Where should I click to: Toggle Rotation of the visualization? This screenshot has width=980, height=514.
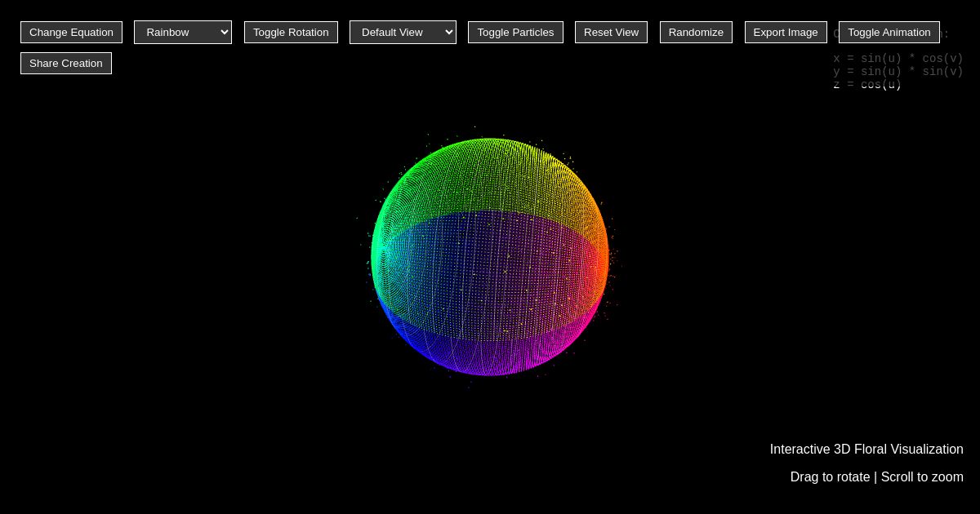point(291,32)
